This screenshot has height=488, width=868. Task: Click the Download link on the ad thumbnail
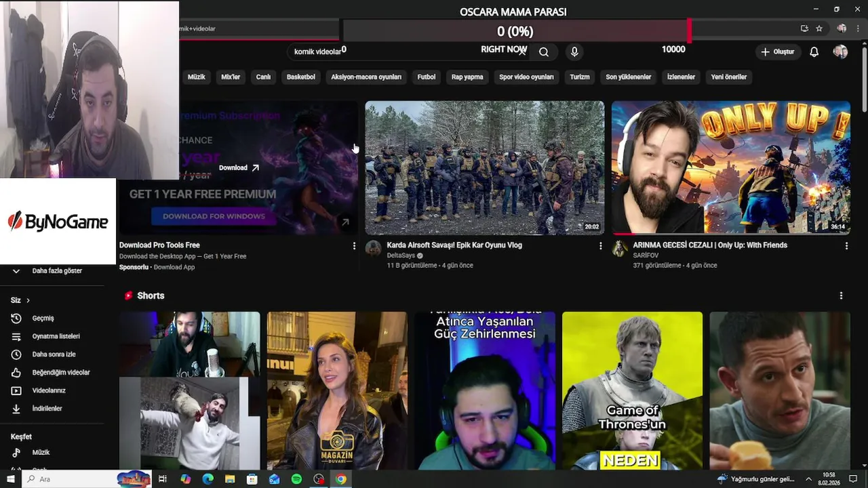tap(239, 167)
